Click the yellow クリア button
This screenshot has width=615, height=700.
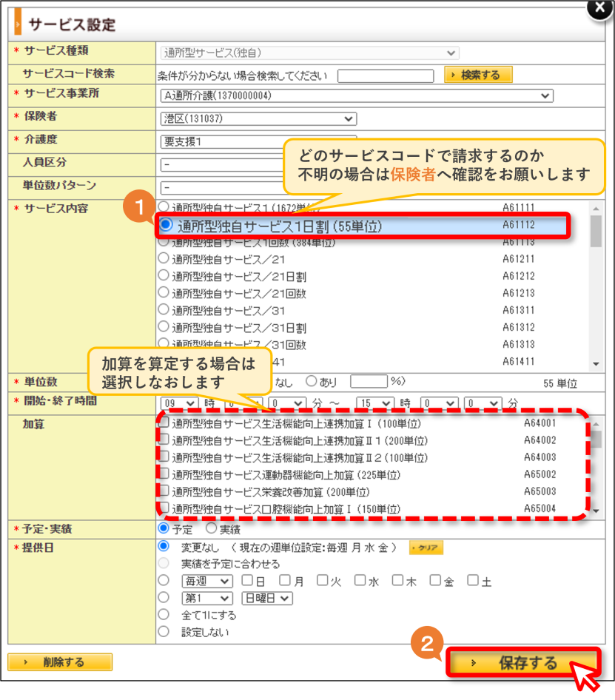pyautogui.click(x=426, y=548)
